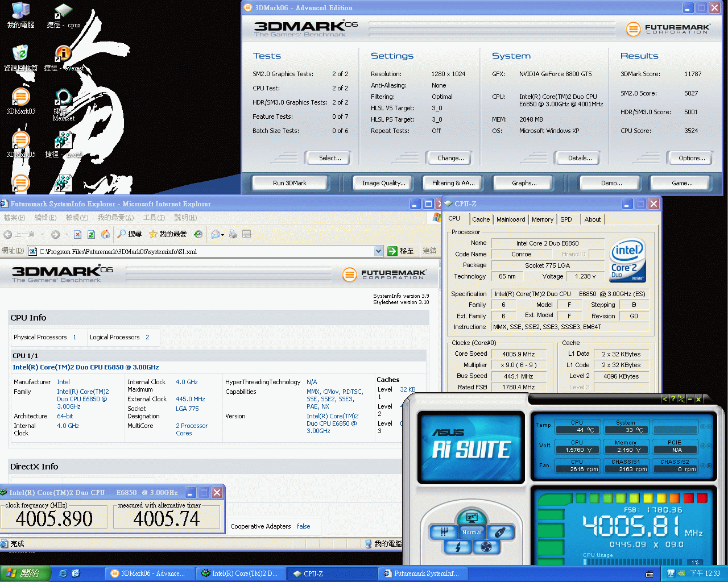The height and width of the screenshot is (582, 728).
Task: Click the Edit page icon in IE toolbar
Action: tap(247, 234)
